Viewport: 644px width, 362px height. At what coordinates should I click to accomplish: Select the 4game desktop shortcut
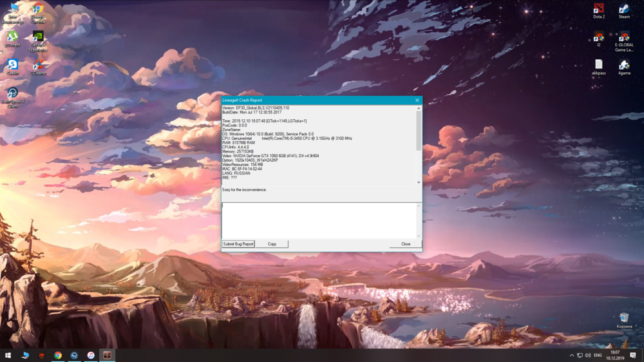click(624, 66)
